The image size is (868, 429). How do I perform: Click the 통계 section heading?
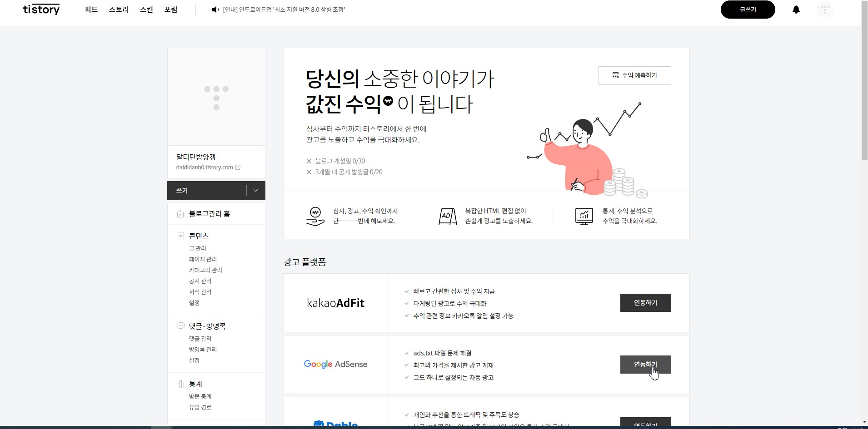pos(195,384)
